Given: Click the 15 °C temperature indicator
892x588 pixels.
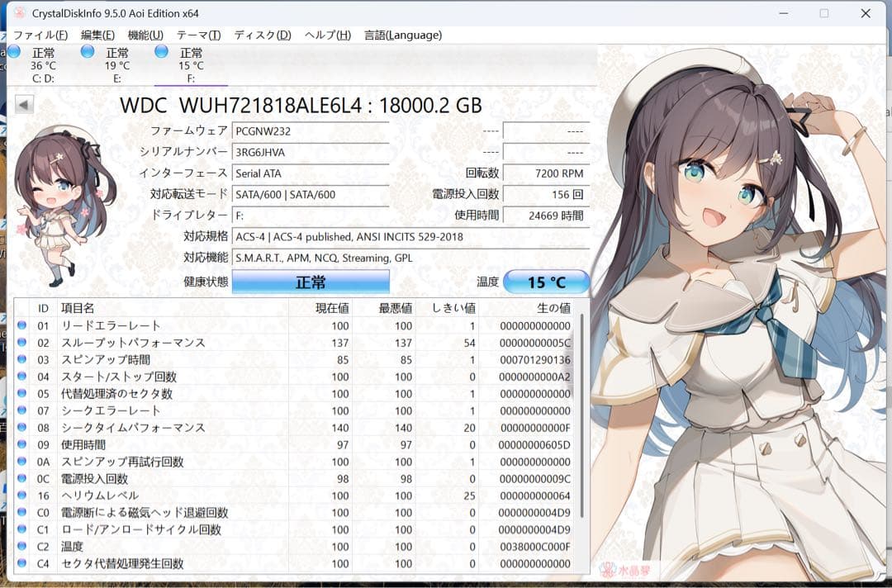Looking at the screenshot, I should click(x=548, y=281).
